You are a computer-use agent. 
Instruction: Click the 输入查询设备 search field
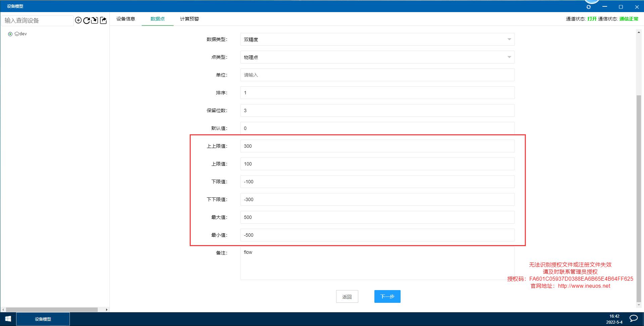[x=37, y=20]
